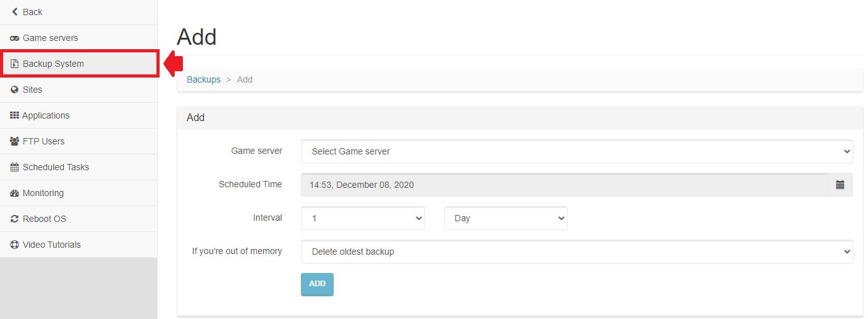The width and height of the screenshot is (868, 319).
Task: Click the blue ADD button
Action: (x=317, y=284)
